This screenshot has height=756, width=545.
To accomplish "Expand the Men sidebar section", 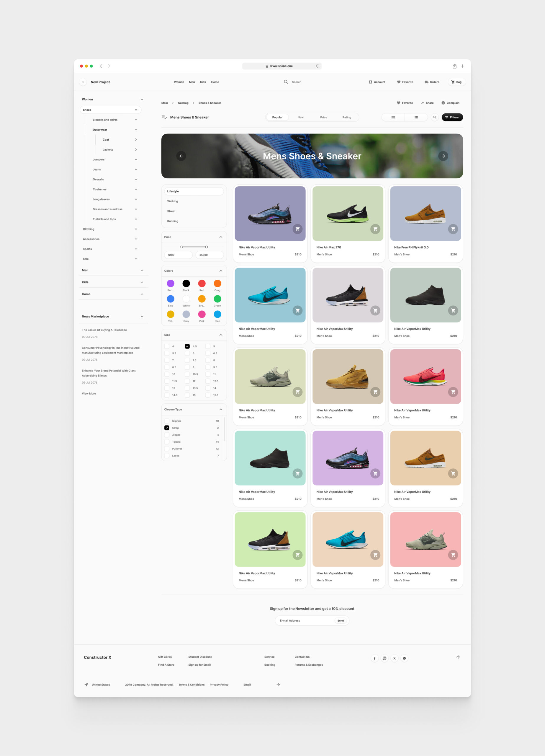I will tap(142, 270).
